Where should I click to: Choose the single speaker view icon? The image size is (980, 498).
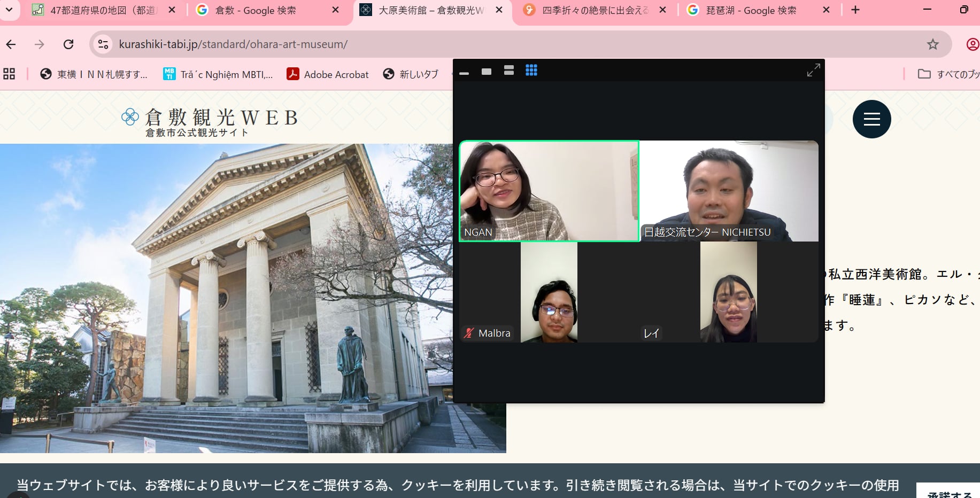(486, 71)
